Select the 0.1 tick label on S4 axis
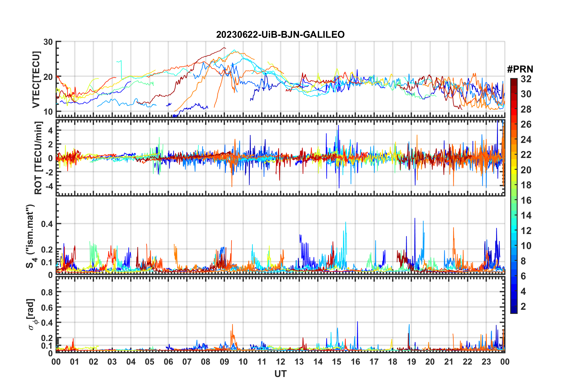Screen dimensions: 561x392 coord(47,262)
